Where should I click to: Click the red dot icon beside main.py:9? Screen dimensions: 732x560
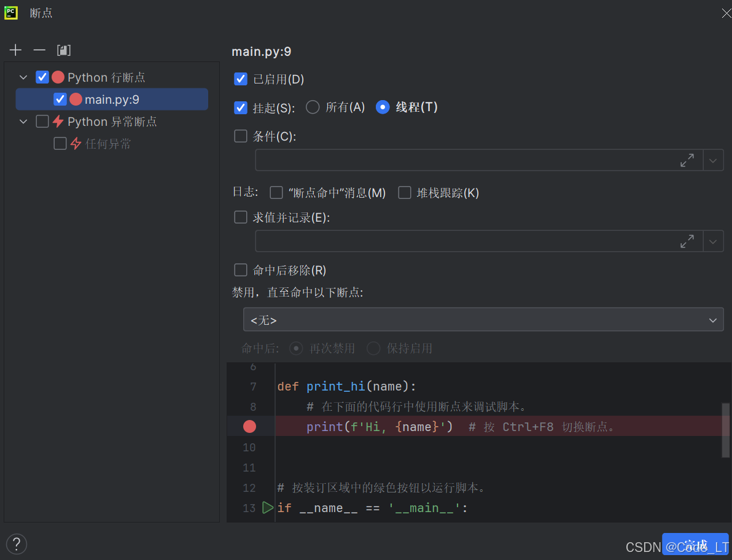point(76,99)
